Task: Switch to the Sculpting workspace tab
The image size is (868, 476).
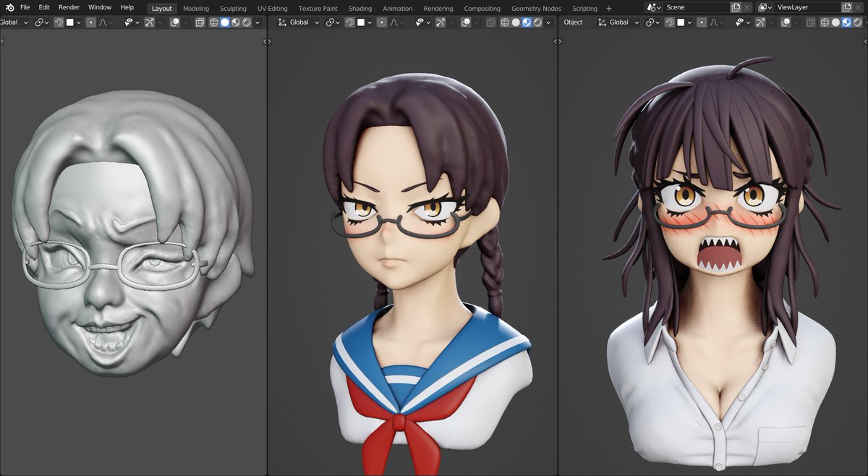Action: pyautogui.click(x=233, y=9)
